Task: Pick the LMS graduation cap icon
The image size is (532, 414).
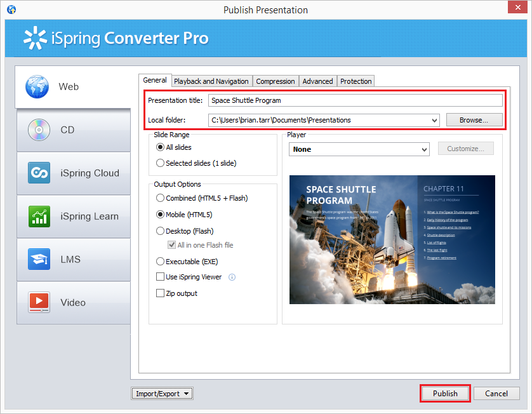Action: (x=39, y=259)
